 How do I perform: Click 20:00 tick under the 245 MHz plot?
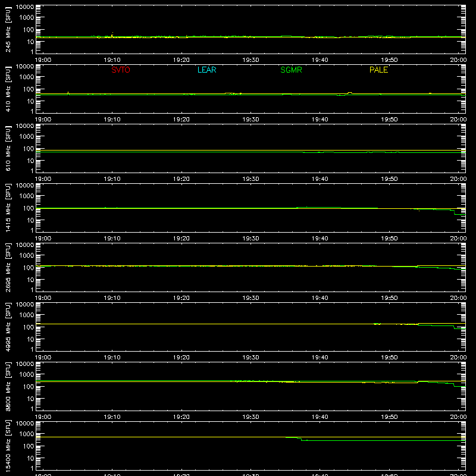(458, 60)
